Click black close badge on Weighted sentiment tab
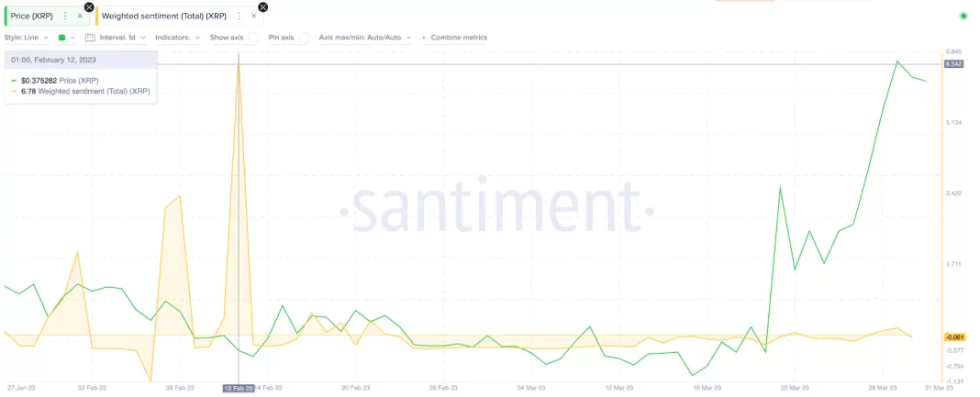This screenshot has height=397, width=980. [x=263, y=6]
